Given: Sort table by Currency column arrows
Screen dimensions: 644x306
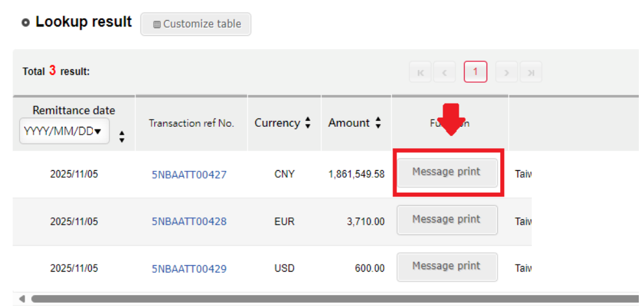Looking at the screenshot, I should point(308,123).
